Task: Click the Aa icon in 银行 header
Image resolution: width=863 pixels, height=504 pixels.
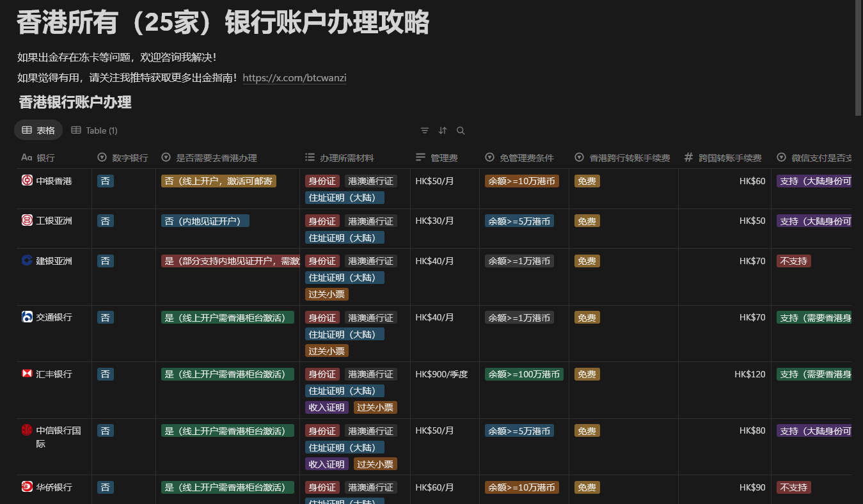Action: point(27,157)
